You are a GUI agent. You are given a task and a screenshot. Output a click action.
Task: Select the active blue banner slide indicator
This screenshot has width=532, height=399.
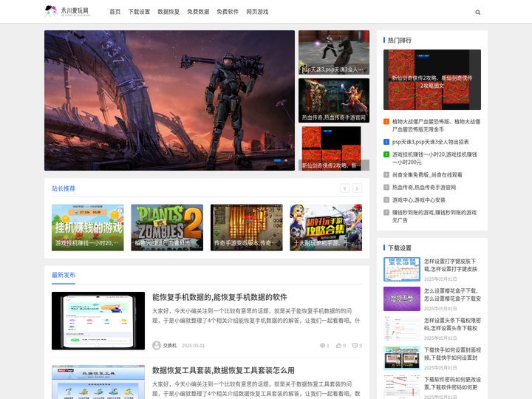click(x=278, y=160)
